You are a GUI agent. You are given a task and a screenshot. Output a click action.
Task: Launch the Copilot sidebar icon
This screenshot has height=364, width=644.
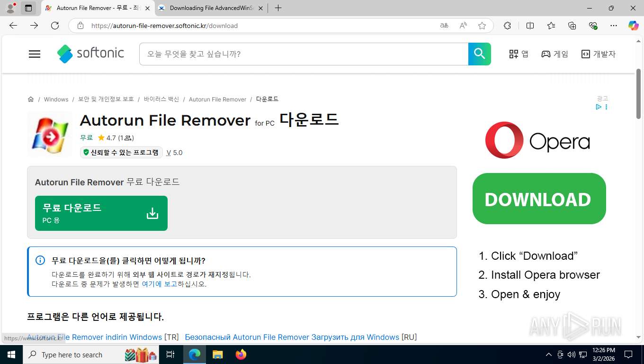click(x=633, y=26)
